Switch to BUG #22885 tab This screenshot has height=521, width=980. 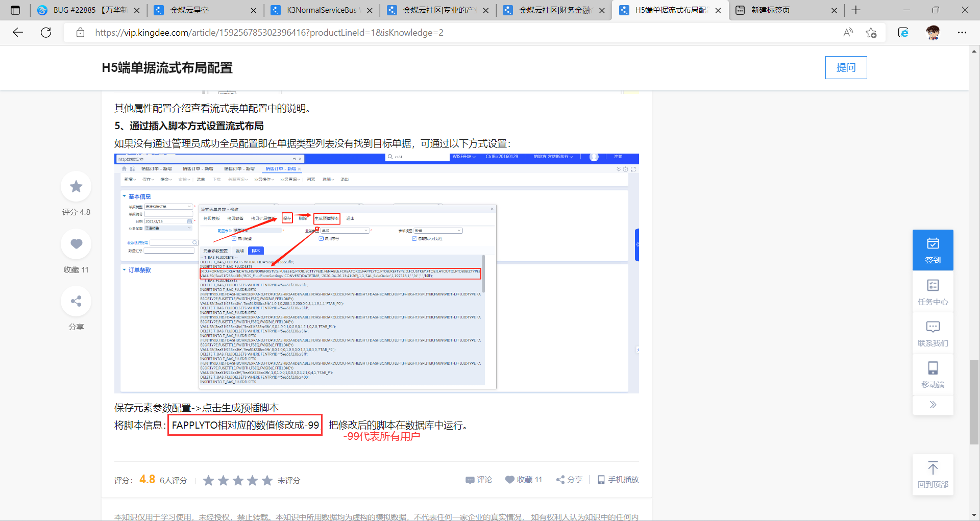pos(88,10)
